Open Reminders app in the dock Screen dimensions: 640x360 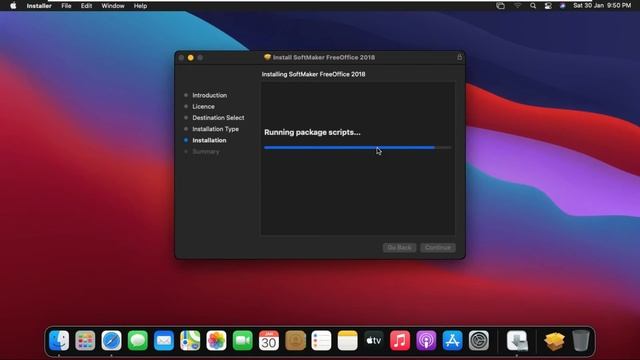321,340
